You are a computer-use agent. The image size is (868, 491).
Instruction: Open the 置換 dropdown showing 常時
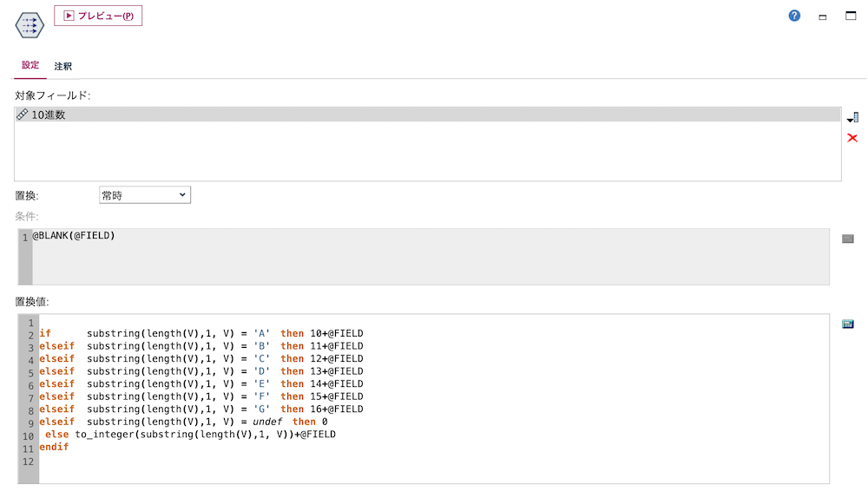pyautogui.click(x=145, y=195)
